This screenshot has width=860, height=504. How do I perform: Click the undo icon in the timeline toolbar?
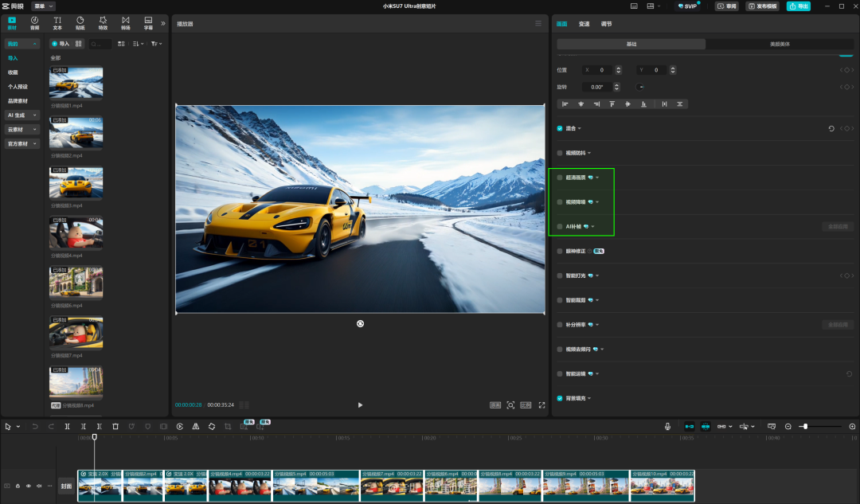coord(34,426)
